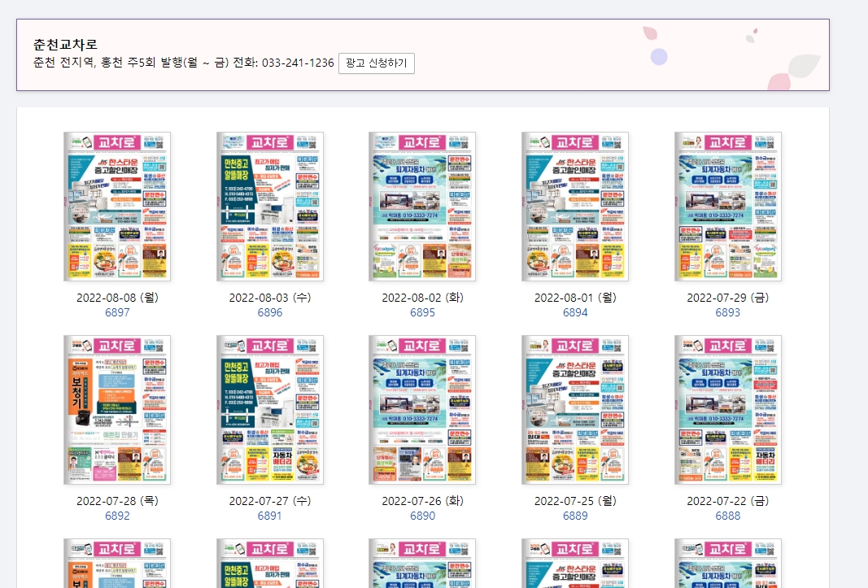This screenshot has height=588, width=868.
Task: Open the 2022-07-29 (금) newspaper cover thumbnail
Action: pyautogui.click(x=728, y=207)
